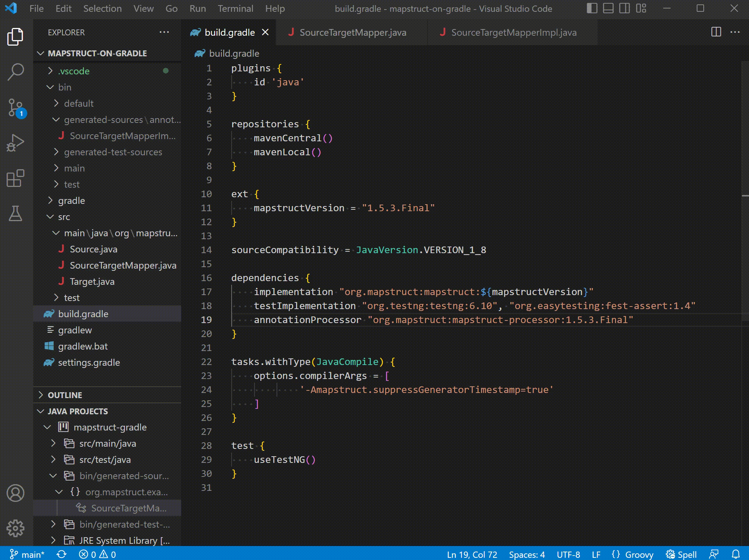Open the Search view in activity bar
This screenshot has height=560, width=749.
coord(15,72)
